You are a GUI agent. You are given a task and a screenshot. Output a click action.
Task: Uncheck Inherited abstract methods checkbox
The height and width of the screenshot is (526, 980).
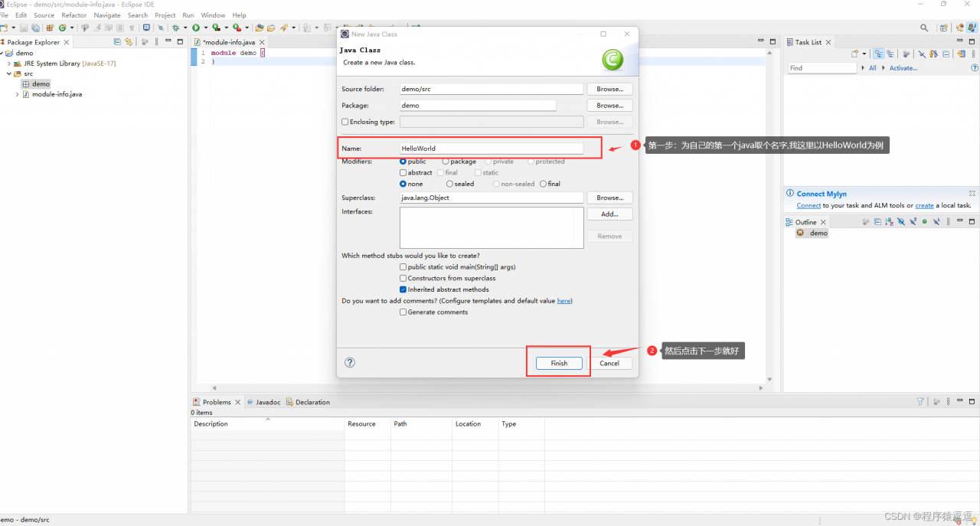click(403, 289)
